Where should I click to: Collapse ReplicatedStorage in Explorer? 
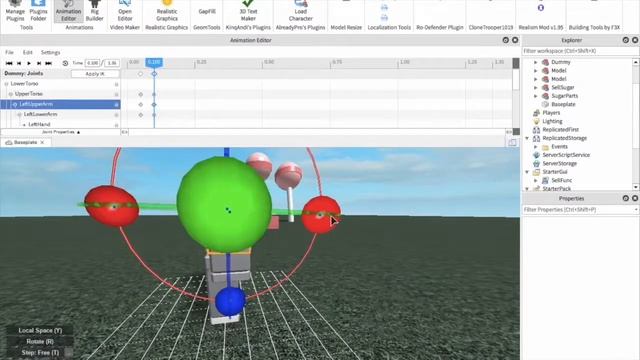pyautogui.click(x=527, y=138)
